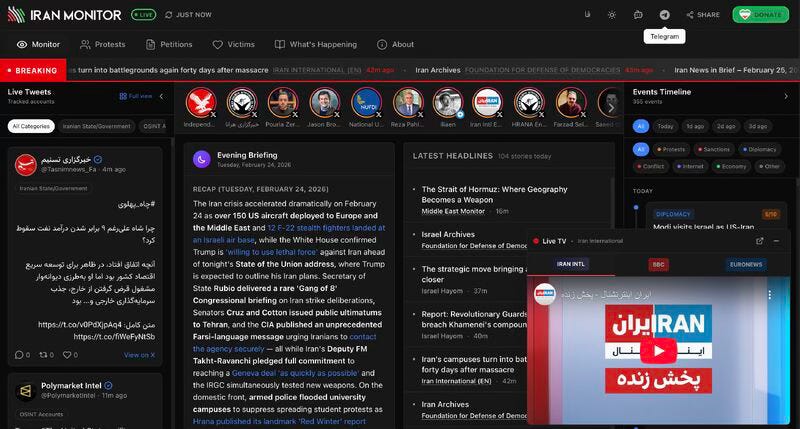Screen dimensions: 800x429
Task: Select the Economy event category chip
Action: click(x=731, y=166)
